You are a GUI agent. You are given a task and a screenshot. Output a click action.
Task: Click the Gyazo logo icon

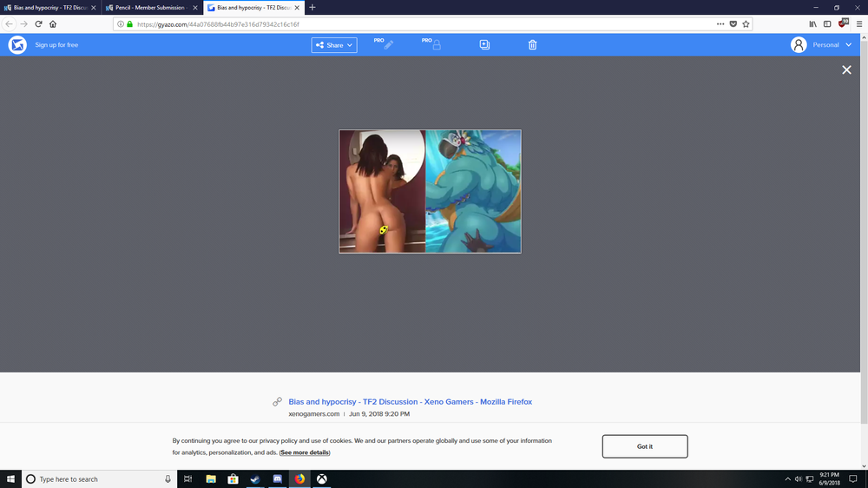coord(17,45)
